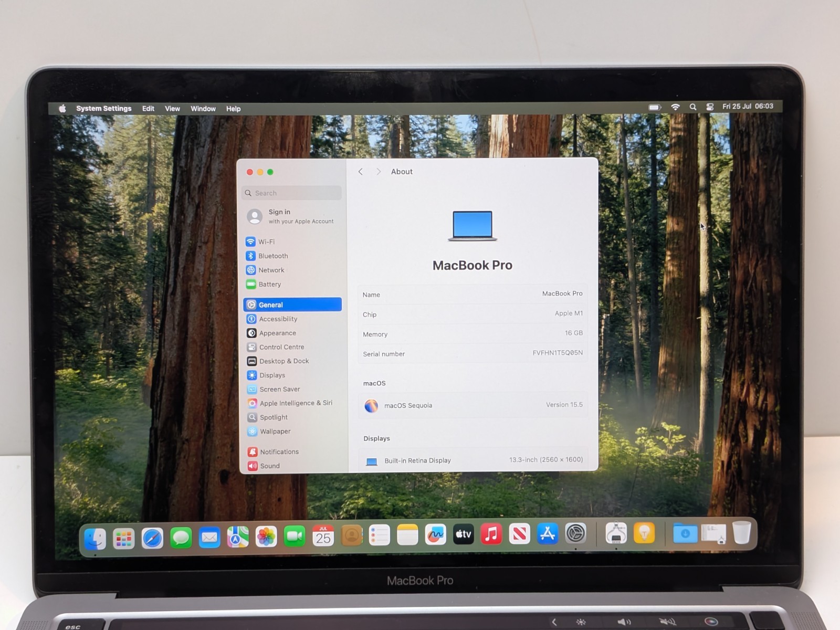Open System Information app in the Dock
Screen dimensions: 840x630
point(616,533)
